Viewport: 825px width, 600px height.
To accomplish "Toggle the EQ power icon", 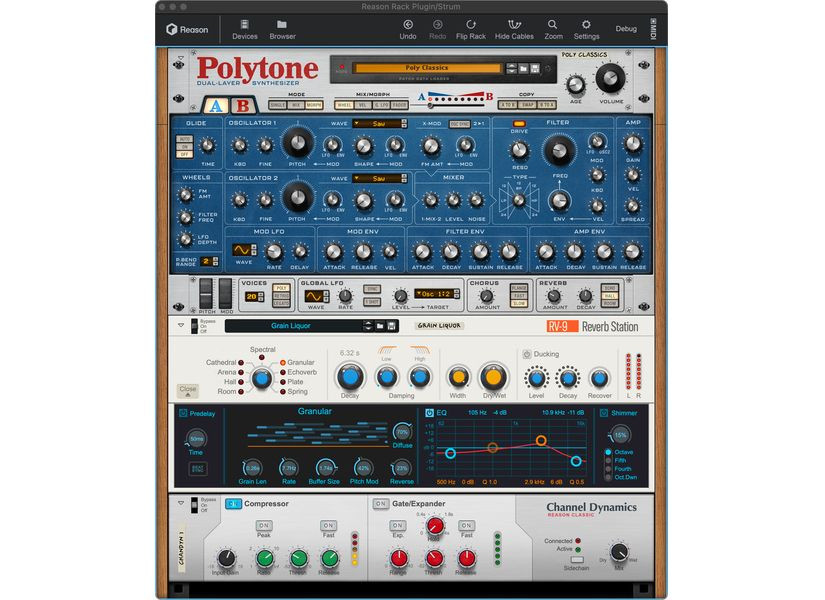I will click(429, 413).
